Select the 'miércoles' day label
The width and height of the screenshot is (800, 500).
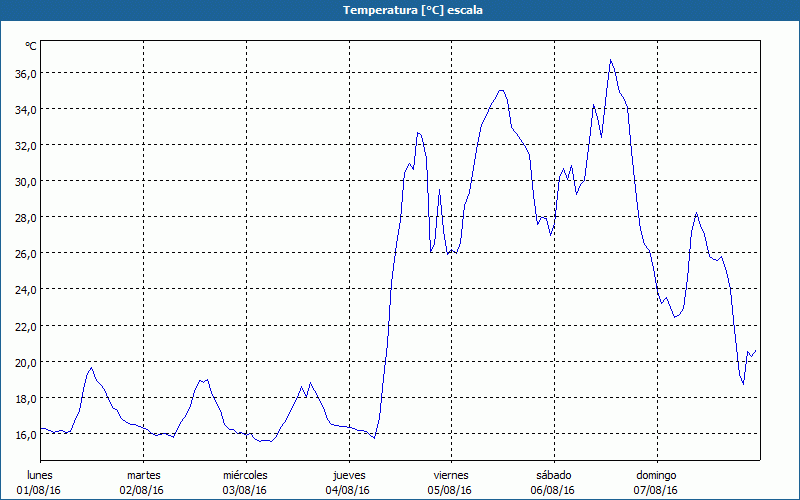pyautogui.click(x=245, y=475)
